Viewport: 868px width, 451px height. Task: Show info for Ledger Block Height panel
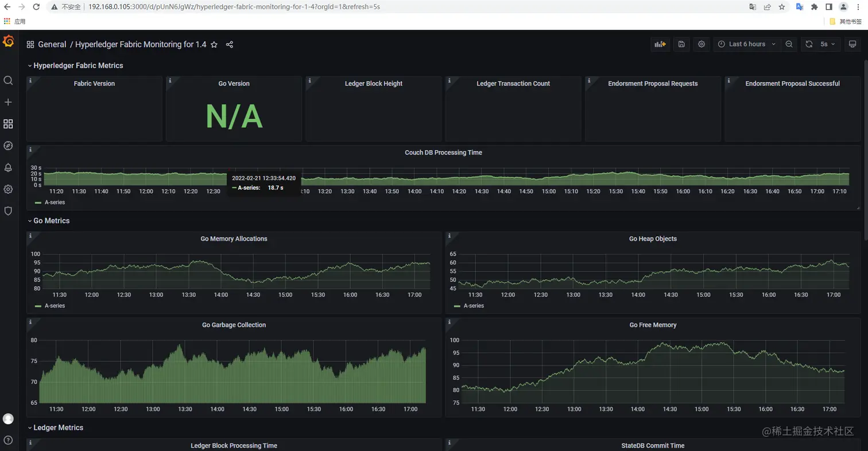[x=309, y=80]
